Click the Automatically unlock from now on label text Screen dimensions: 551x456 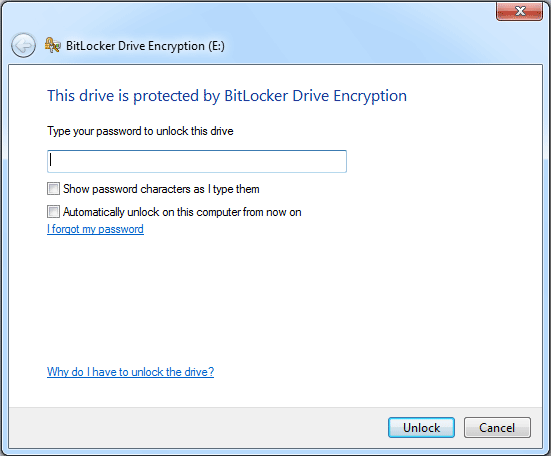pos(182,212)
